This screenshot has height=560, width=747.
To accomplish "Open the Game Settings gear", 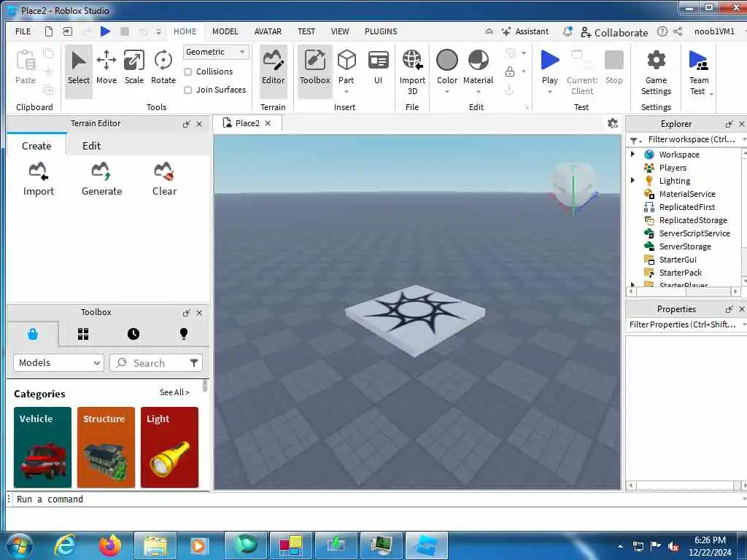I will click(x=656, y=61).
